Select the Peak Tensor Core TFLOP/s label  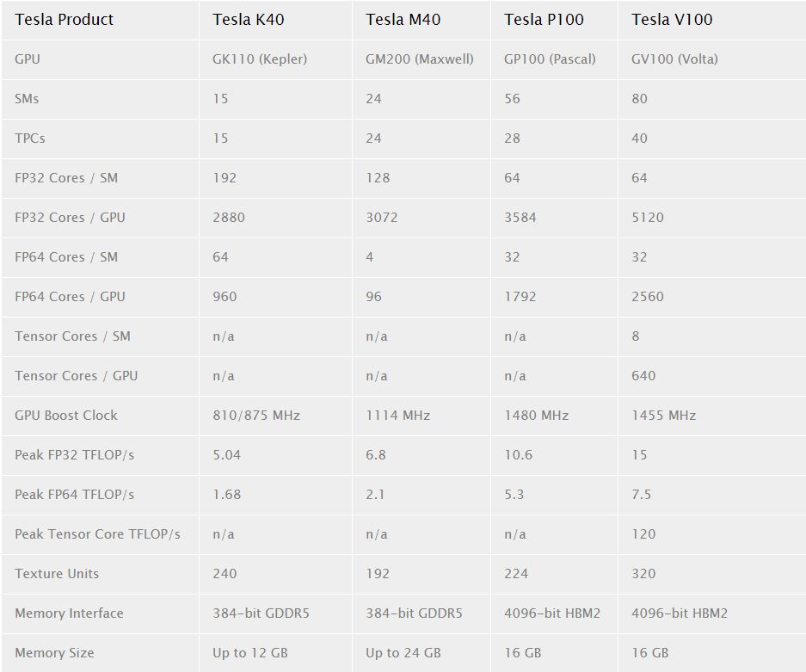[97, 534]
